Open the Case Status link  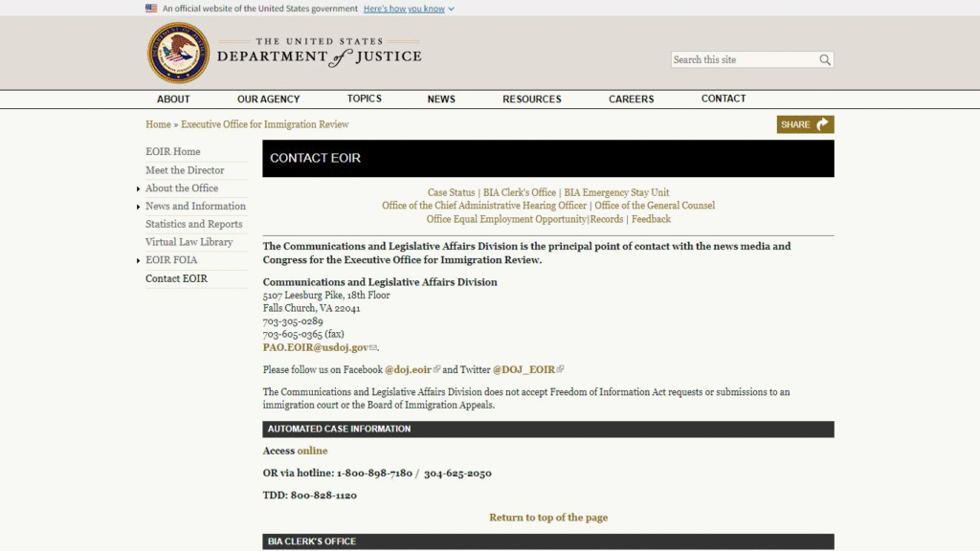click(451, 192)
